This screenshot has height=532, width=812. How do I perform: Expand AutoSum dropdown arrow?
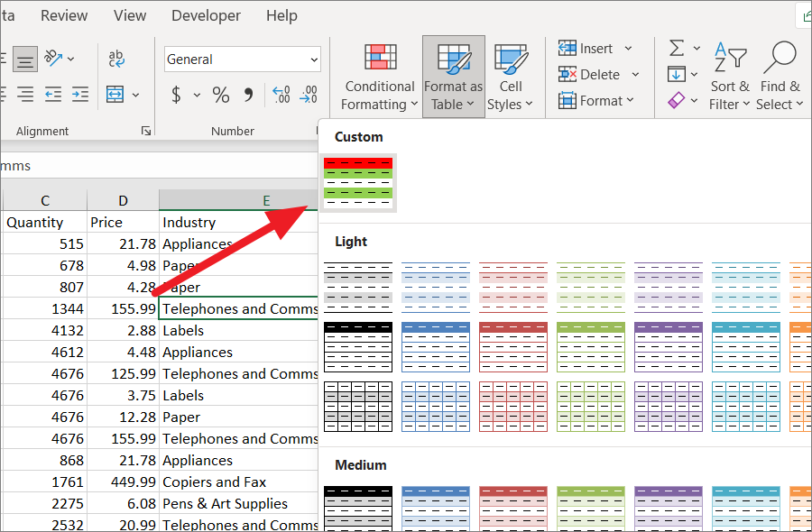pos(697,48)
